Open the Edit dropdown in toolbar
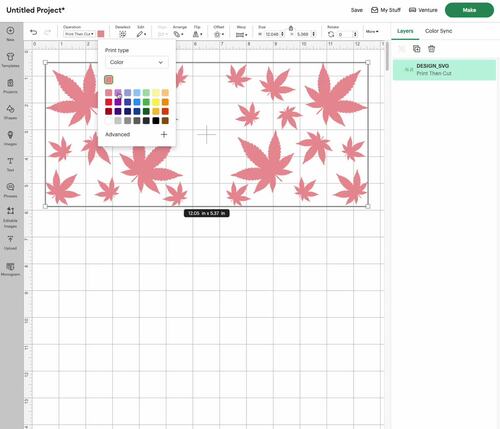 (x=141, y=34)
